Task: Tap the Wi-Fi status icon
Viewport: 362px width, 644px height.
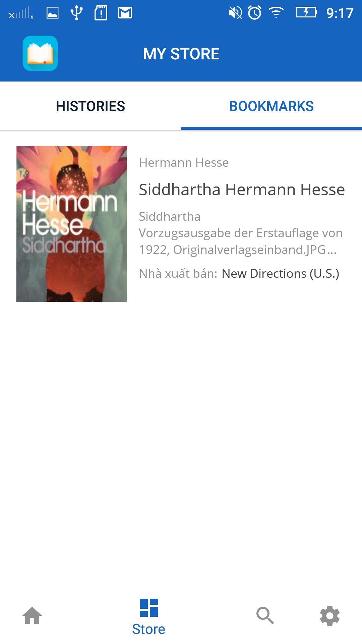Action: click(x=277, y=13)
